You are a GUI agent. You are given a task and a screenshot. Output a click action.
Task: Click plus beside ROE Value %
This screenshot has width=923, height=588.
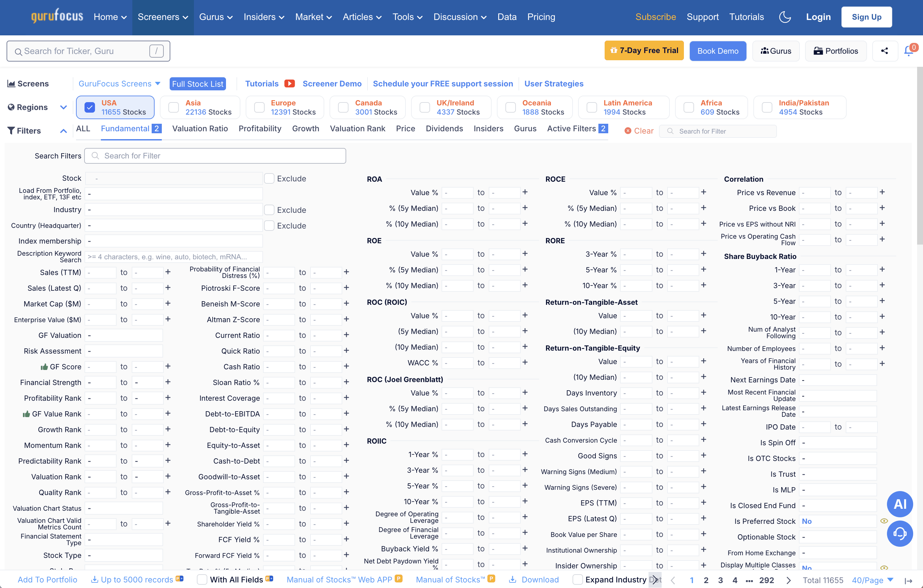pyautogui.click(x=525, y=254)
